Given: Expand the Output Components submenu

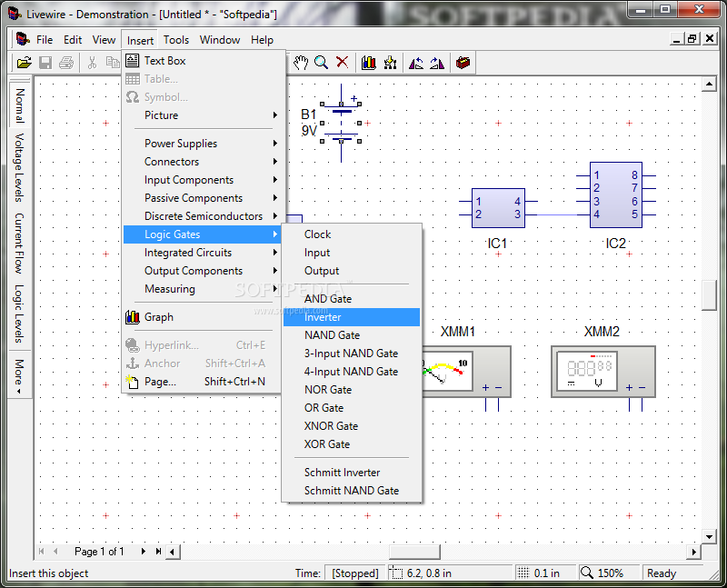Looking at the screenshot, I should (204, 270).
